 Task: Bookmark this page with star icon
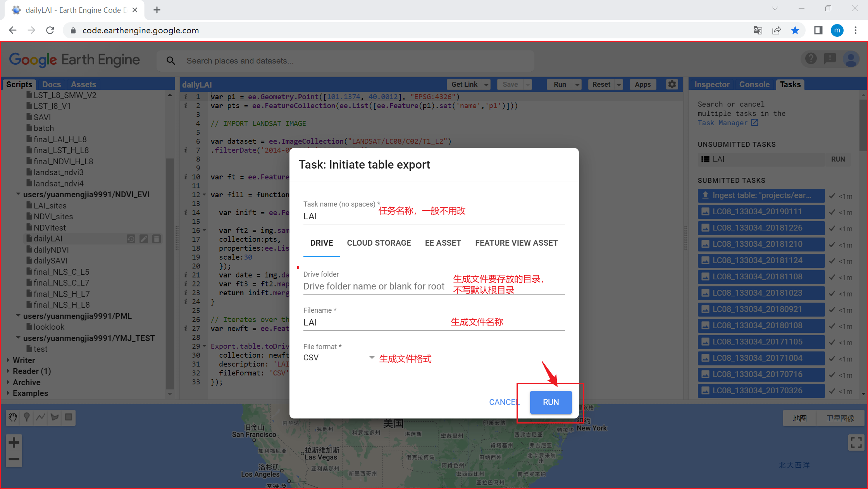click(x=795, y=31)
